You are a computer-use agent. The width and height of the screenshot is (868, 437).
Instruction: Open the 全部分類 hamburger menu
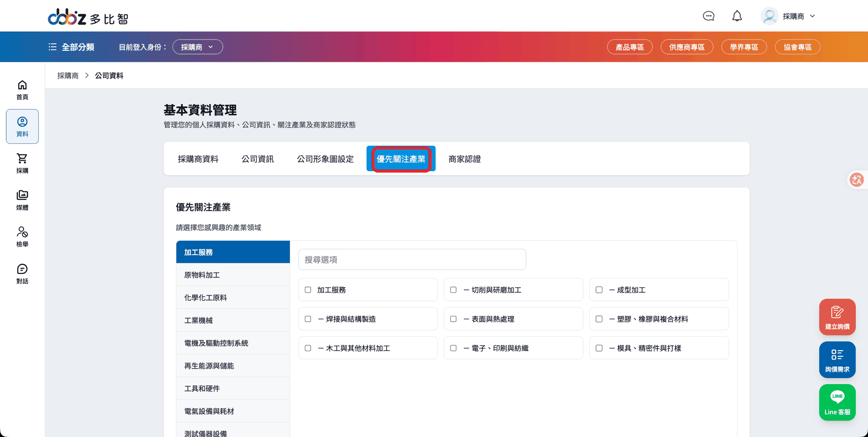(71, 47)
